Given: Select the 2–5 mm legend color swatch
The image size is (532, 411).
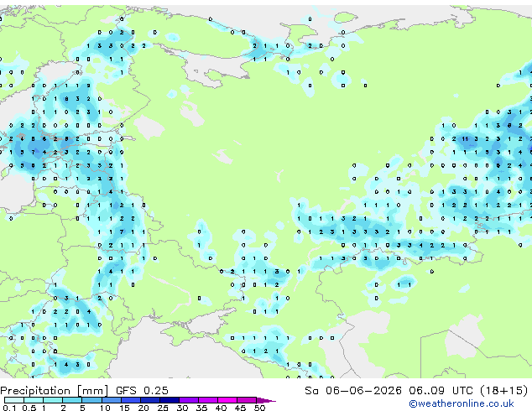Looking at the screenshot, I should point(72,400).
